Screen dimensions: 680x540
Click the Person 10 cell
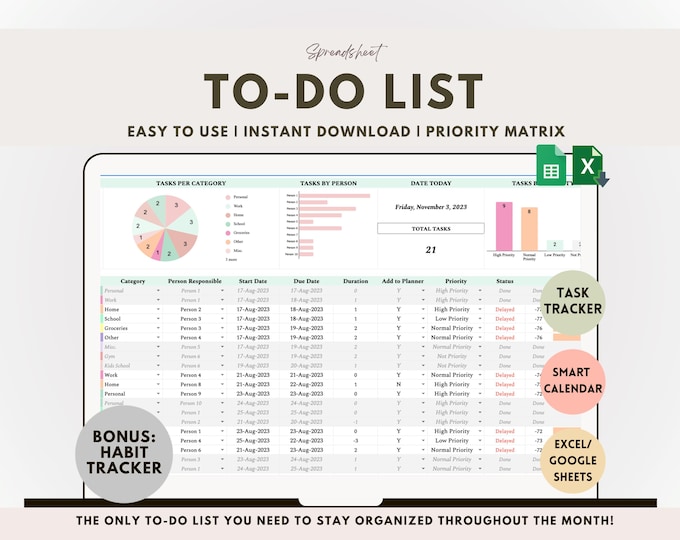[191, 403]
